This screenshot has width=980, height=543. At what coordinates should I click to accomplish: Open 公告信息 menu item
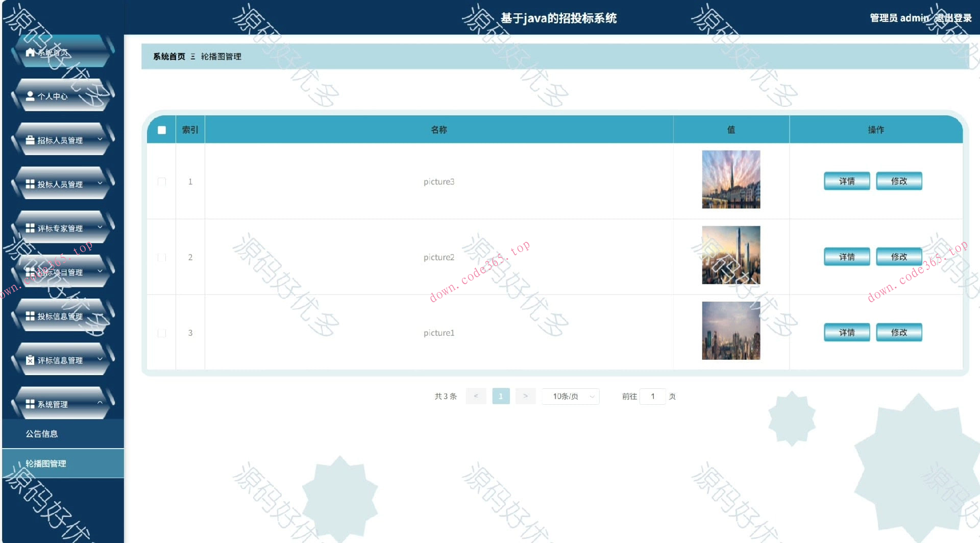tap(42, 434)
